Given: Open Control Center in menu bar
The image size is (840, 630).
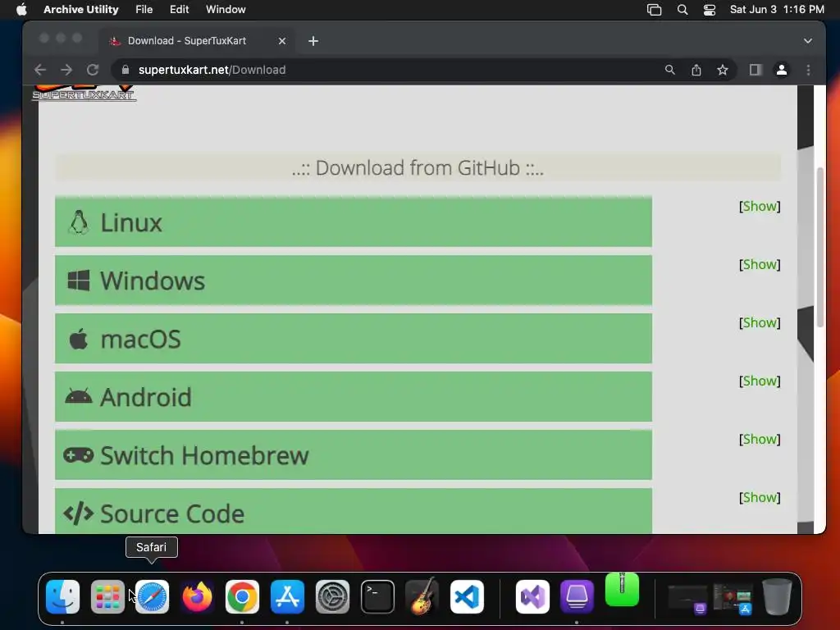Looking at the screenshot, I should pyautogui.click(x=710, y=10).
